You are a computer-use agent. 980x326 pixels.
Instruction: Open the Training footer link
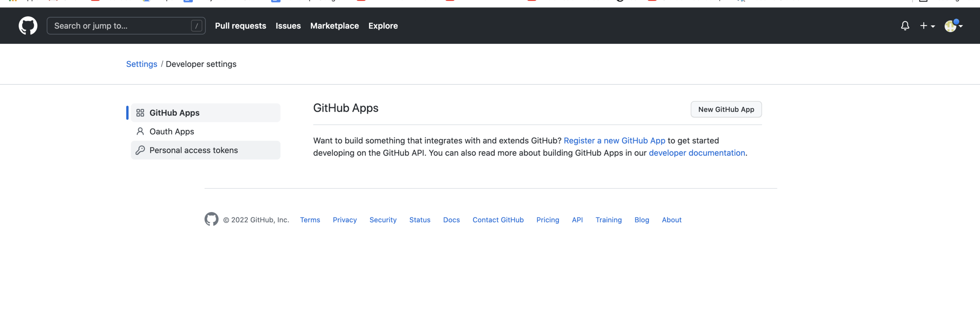tap(608, 220)
